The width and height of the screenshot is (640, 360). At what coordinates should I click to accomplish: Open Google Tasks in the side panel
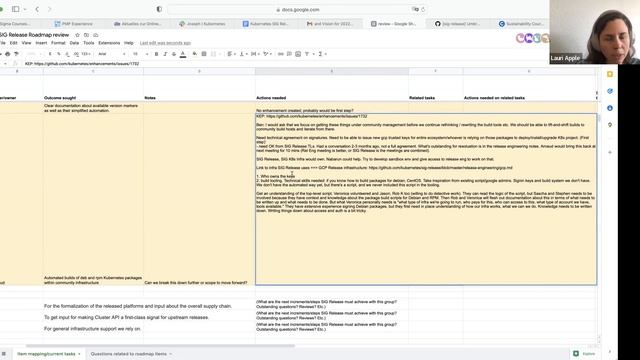click(x=610, y=91)
